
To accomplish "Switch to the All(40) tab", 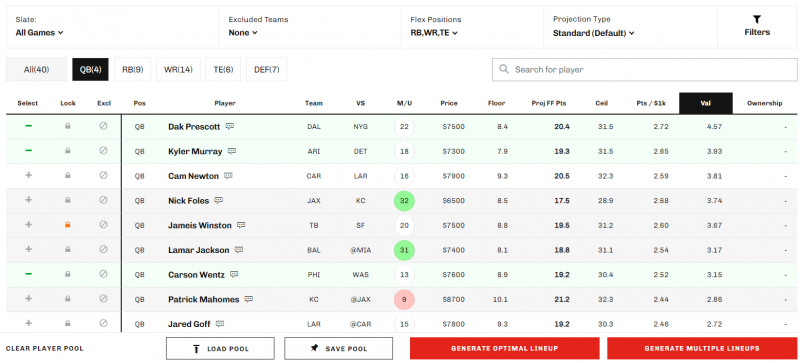I will point(37,69).
